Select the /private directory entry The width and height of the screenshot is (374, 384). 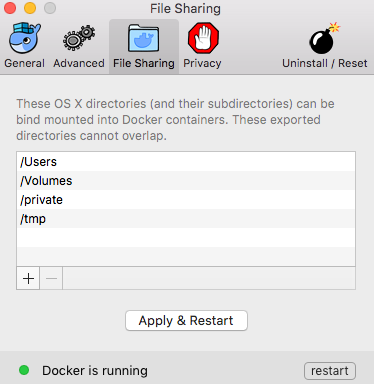[x=186, y=200]
